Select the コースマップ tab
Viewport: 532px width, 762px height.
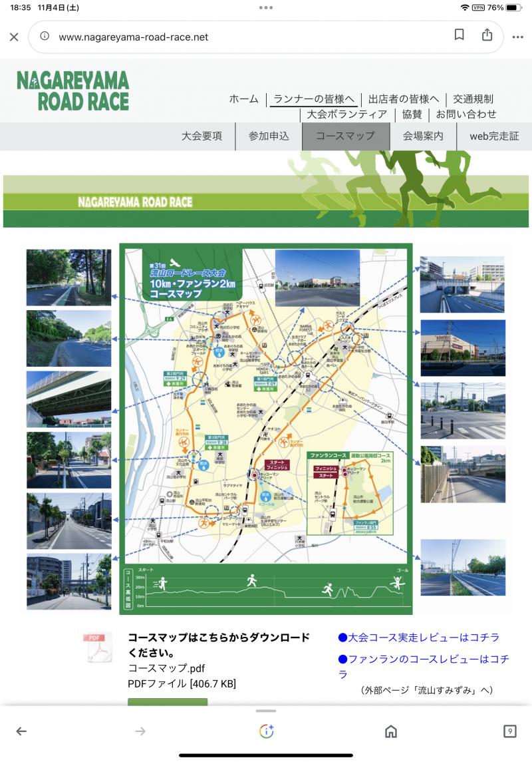point(346,136)
